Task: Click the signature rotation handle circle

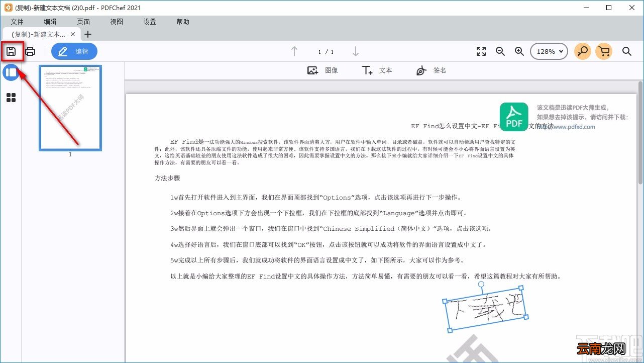Action: 481,285
